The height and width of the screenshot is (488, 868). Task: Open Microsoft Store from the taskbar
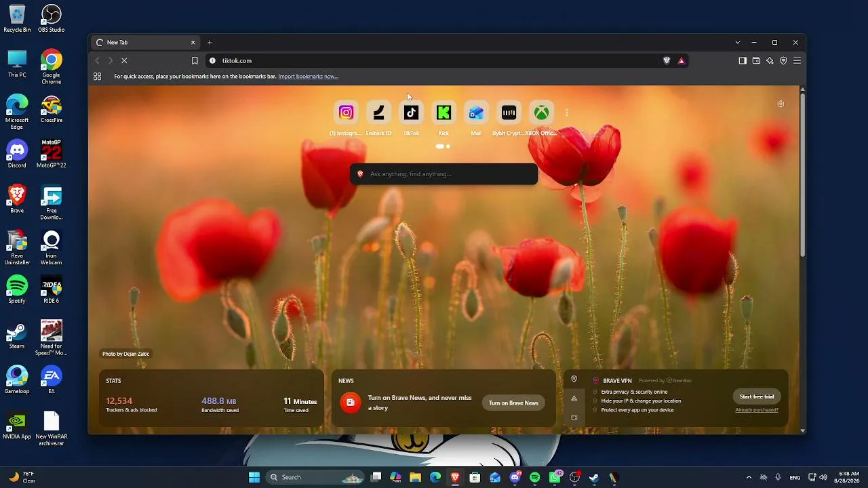point(475,477)
